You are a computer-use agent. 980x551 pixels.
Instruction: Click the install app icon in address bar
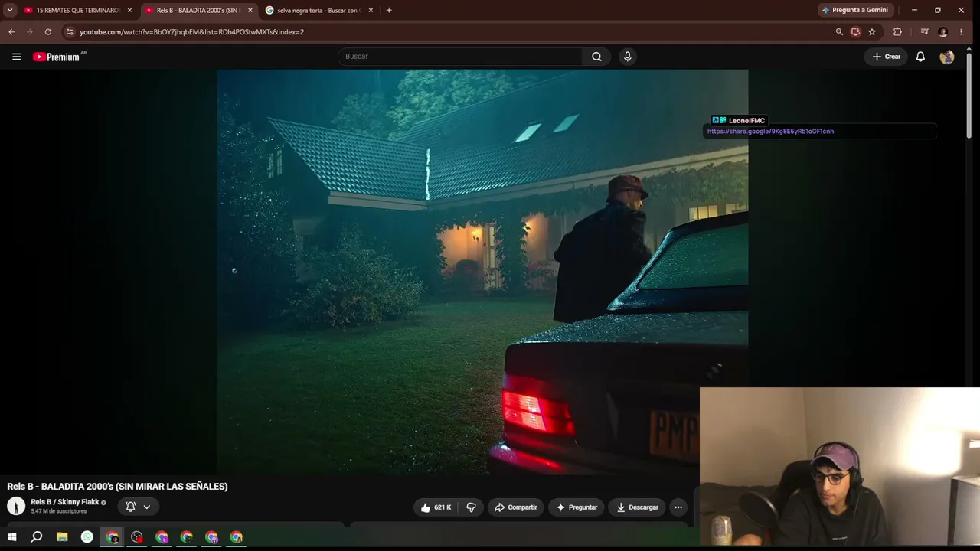(855, 32)
